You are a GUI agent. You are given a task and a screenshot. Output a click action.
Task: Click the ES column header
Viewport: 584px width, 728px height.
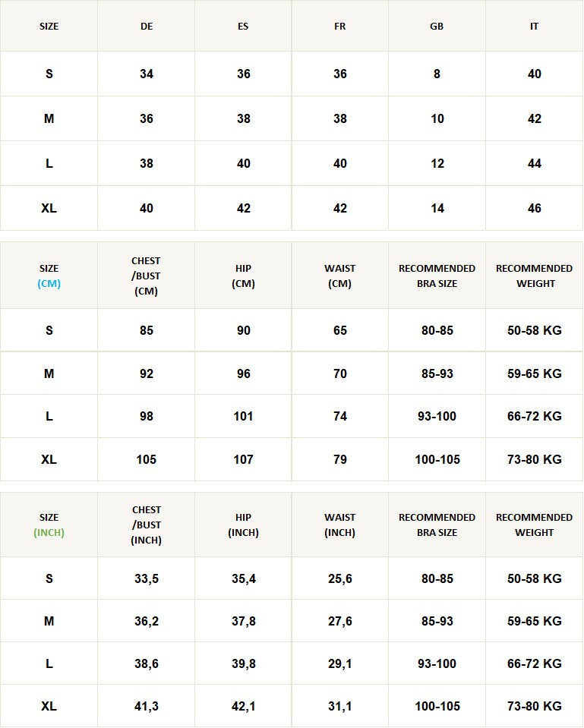pos(243,27)
